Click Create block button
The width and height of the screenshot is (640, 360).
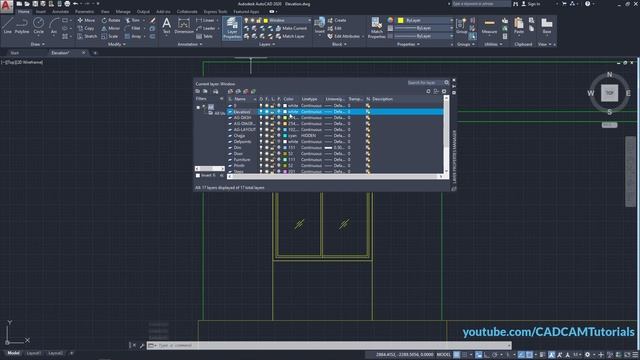pyautogui.click(x=337, y=20)
